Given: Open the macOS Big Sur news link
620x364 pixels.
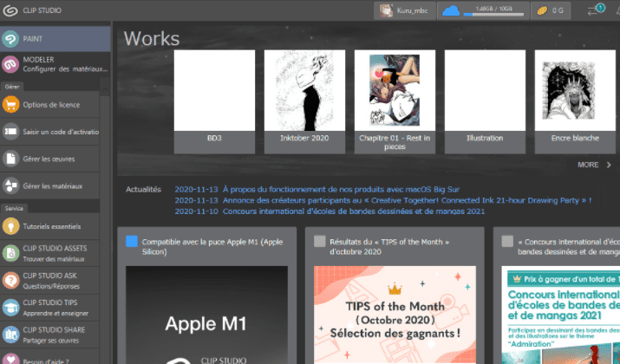Looking at the screenshot, I should click(x=341, y=189).
